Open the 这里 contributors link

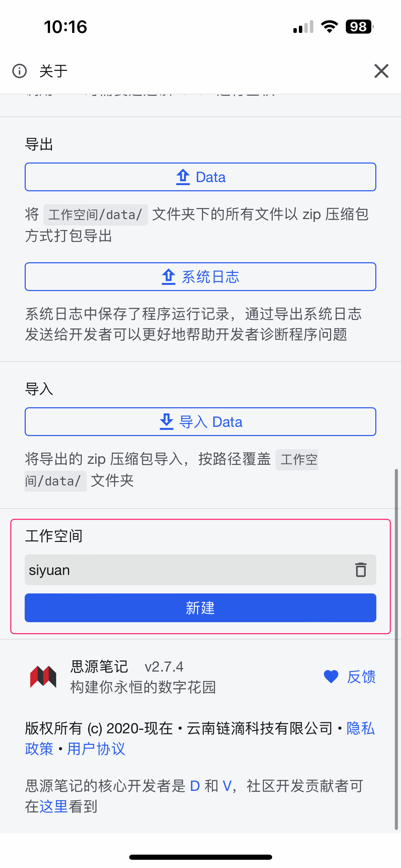coord(53,806)
